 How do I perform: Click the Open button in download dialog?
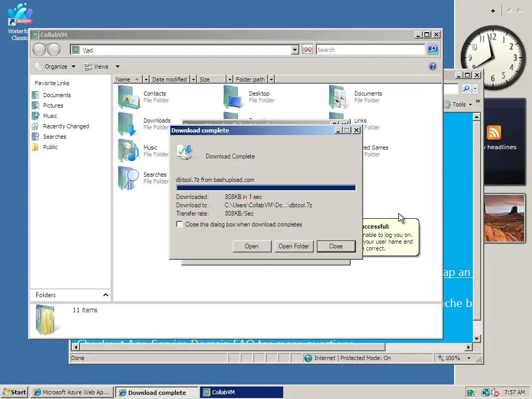click(x=252, y=246)
